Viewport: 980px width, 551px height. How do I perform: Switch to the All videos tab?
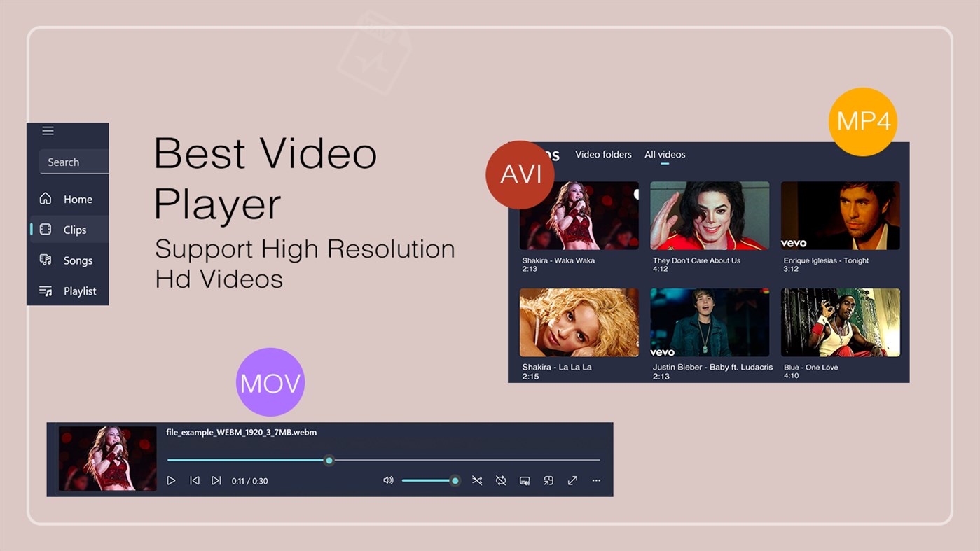[663, 154]
